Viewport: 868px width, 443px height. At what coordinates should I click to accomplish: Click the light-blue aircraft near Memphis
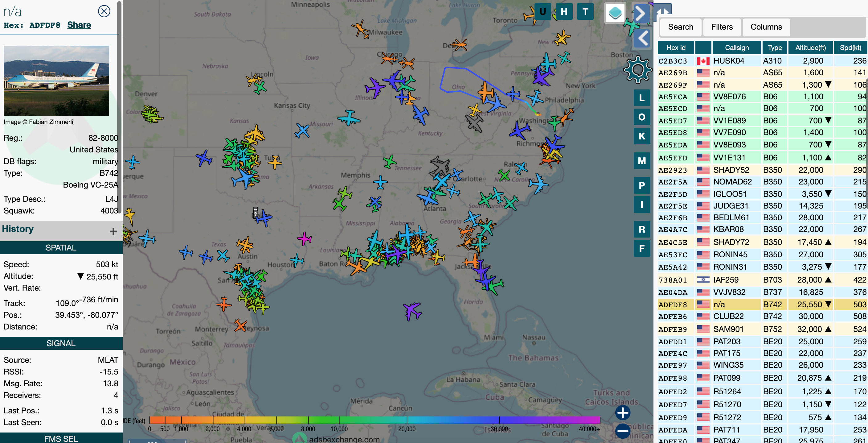tap(380, 182)
